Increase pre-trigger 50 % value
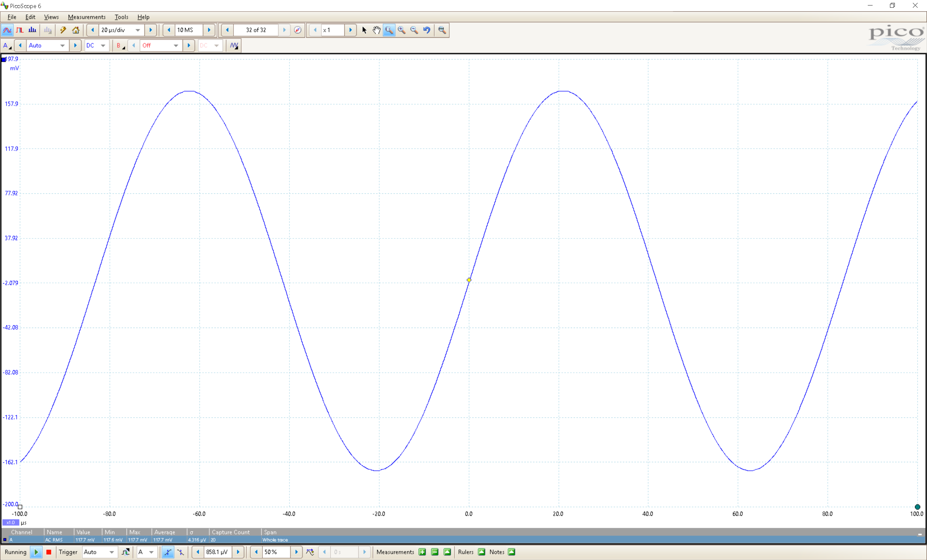This screenshot has height=560, width=927. point(296,552)
